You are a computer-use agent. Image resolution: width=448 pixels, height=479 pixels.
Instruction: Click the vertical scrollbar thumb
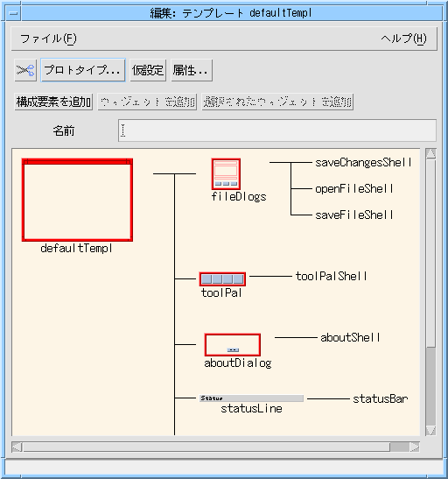point(430,253)
